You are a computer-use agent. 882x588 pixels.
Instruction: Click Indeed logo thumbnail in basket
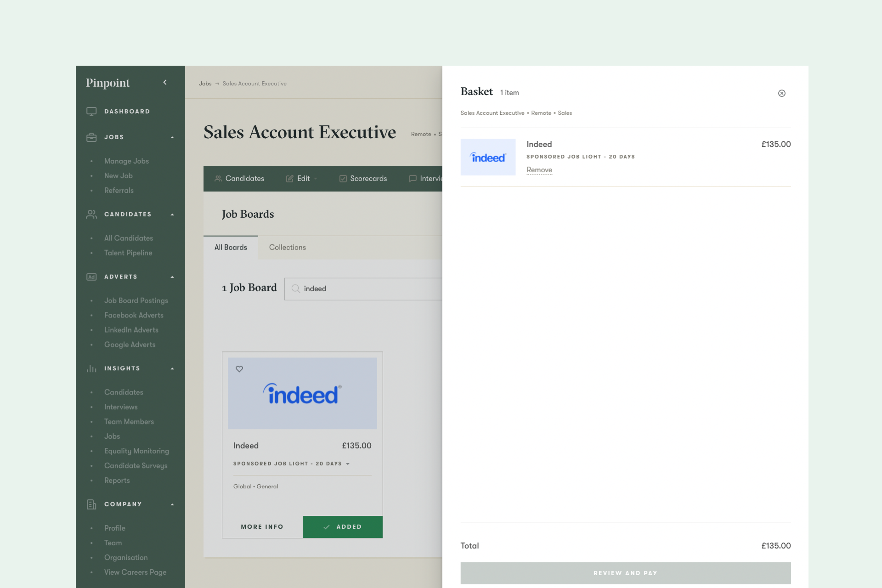tap(488, 157)
